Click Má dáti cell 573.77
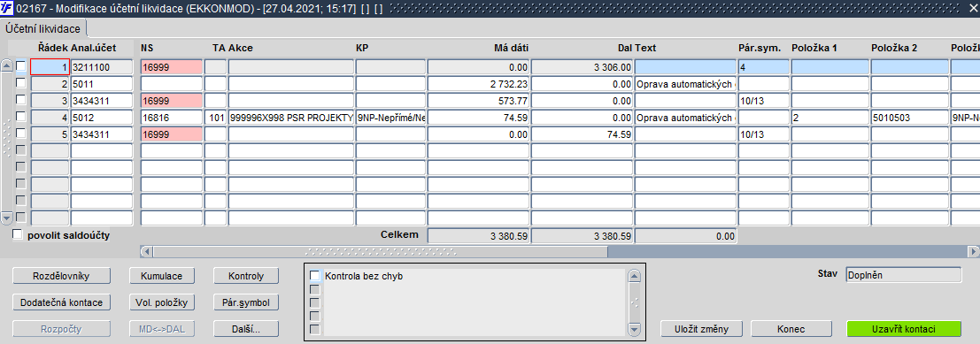This screenshot has width=980, height=344. 478,101
